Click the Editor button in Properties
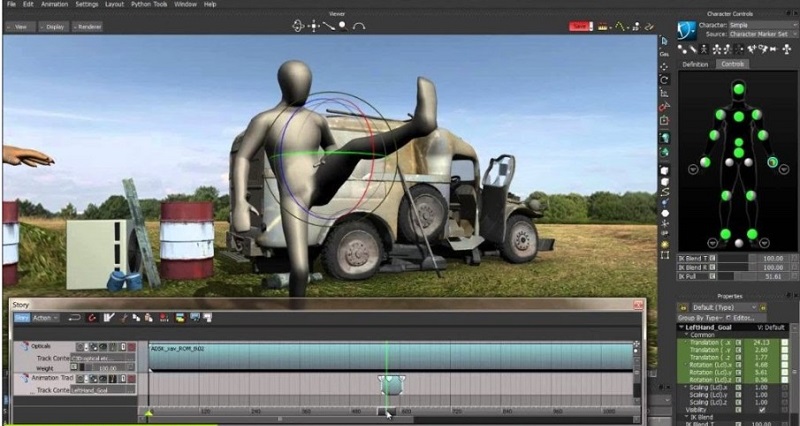The height and width of the screenshot is (426, 800). pyautogui.click(x=743, y=318)
